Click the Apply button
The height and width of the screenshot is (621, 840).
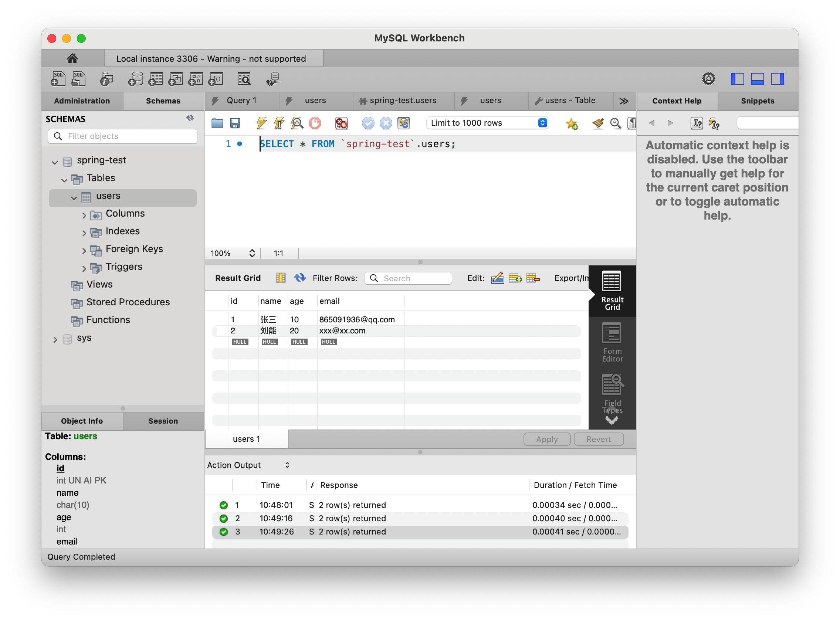coord(546,439)
